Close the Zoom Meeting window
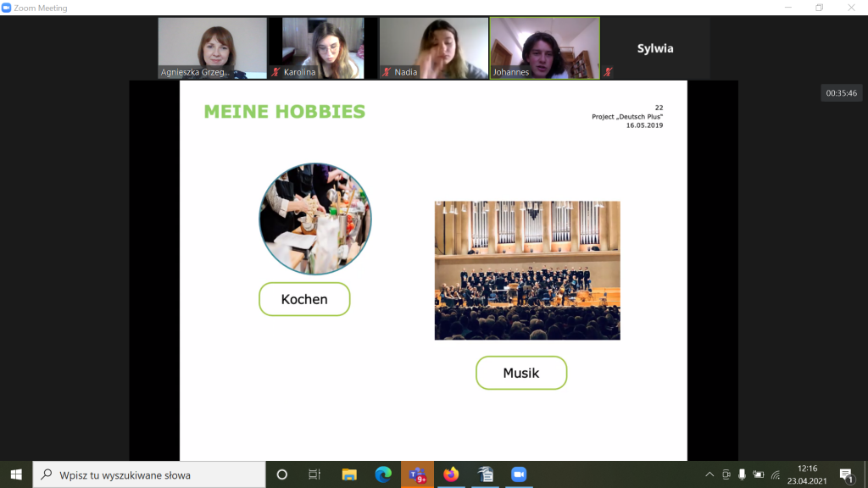 click(851, 8)
